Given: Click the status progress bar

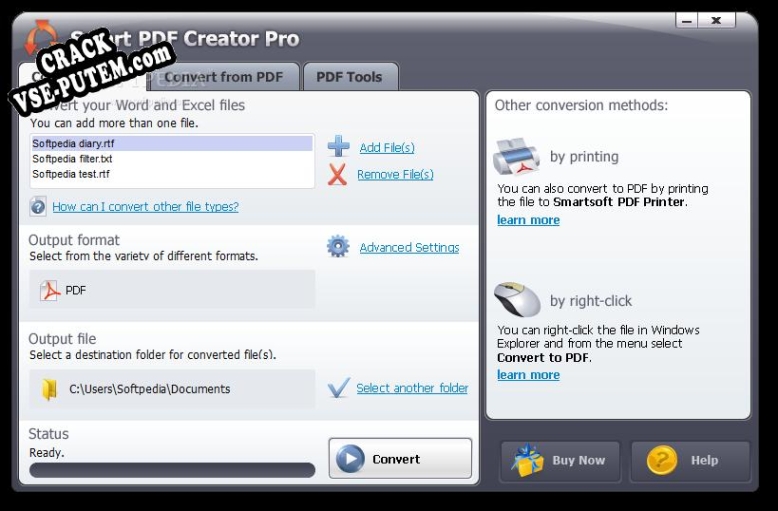Looking at the screenshot, I should point(172,470).
